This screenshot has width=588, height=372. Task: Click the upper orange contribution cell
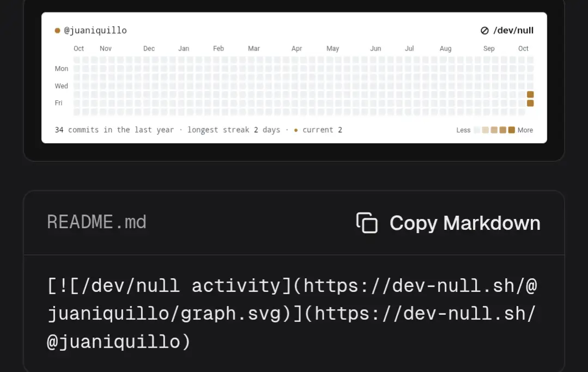click(530, 94)
